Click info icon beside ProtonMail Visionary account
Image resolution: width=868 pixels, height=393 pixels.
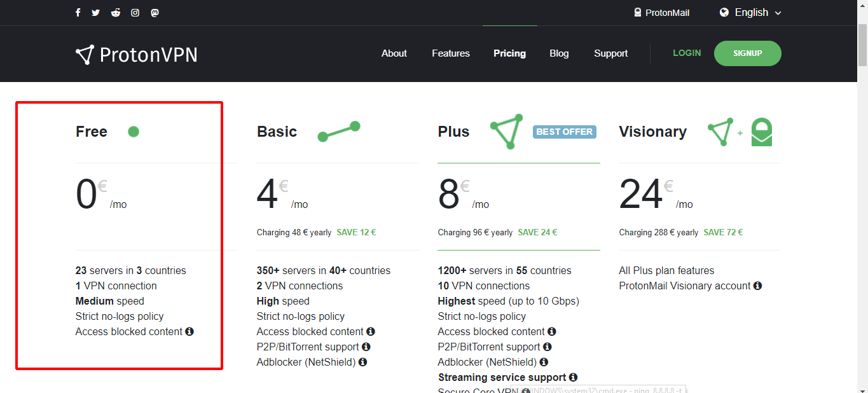(757, 286)
